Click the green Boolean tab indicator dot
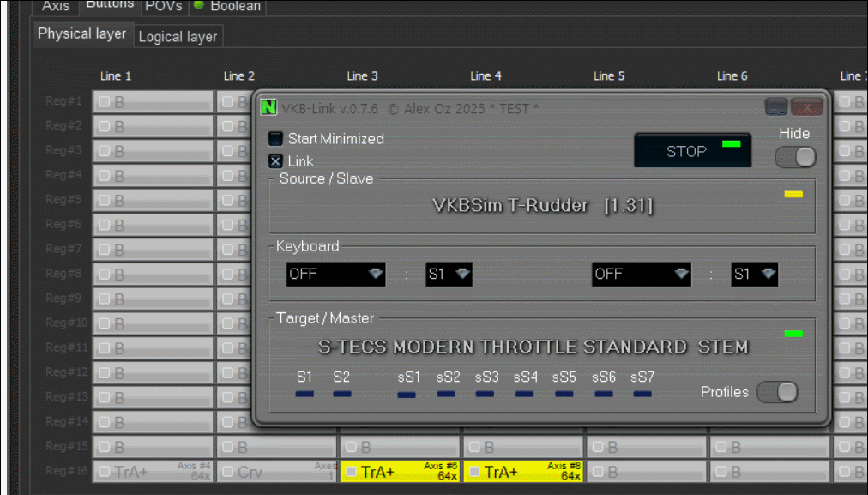This screenshot has width=868, height=495. tap(199, 5)
